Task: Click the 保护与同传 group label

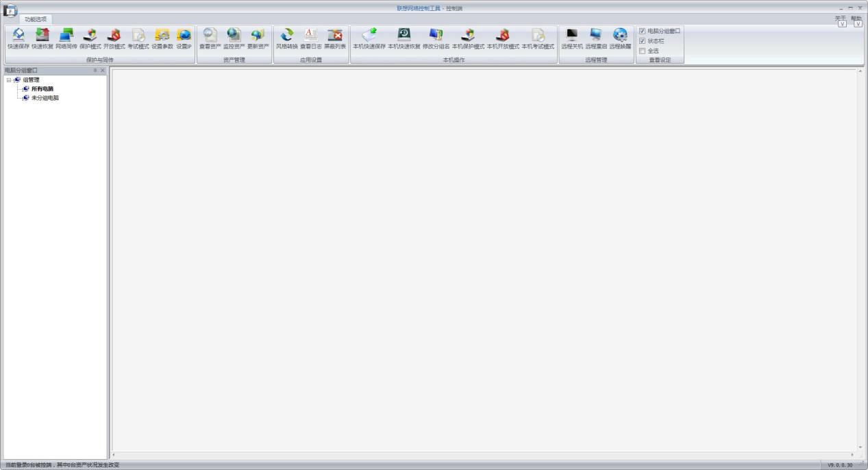Action: [x=100, y=60]
